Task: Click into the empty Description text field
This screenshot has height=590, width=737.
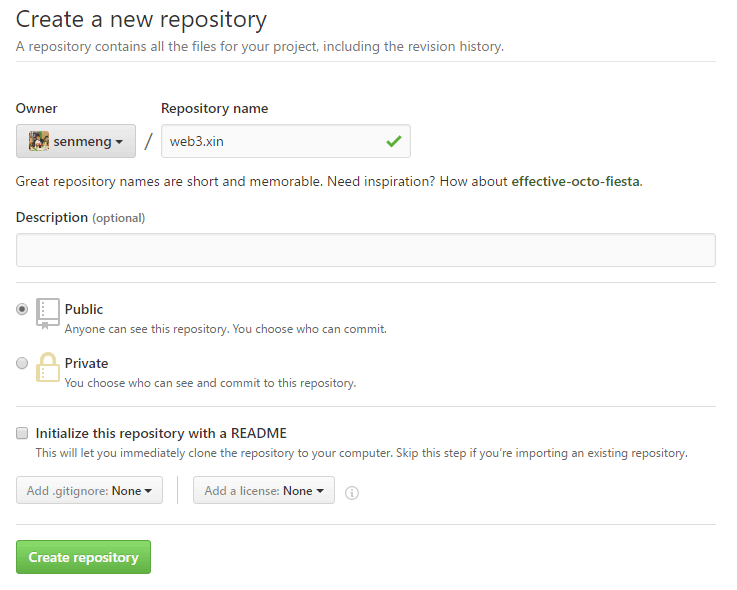Action: [365, 250]
